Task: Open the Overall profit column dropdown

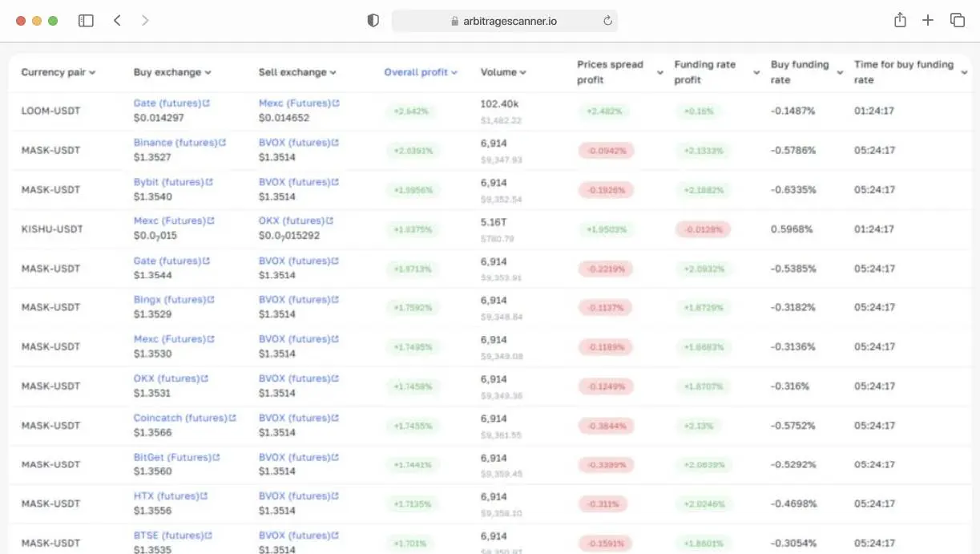Action: pyautogui.click(x=454, y=73)
